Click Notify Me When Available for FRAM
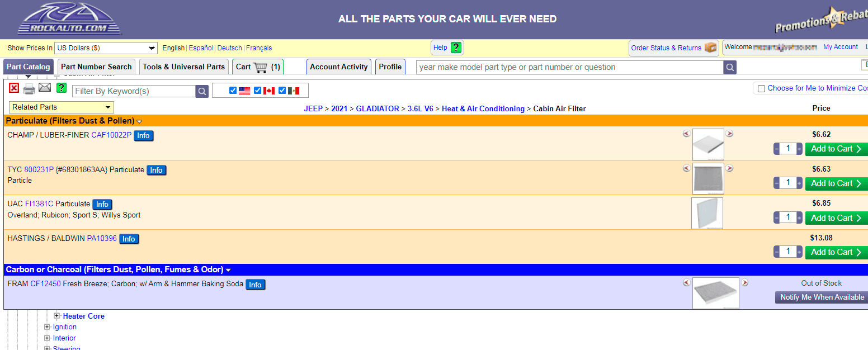The height and width of the screenshot is (350, 868). pyautogui.click(x=822, y=297)
